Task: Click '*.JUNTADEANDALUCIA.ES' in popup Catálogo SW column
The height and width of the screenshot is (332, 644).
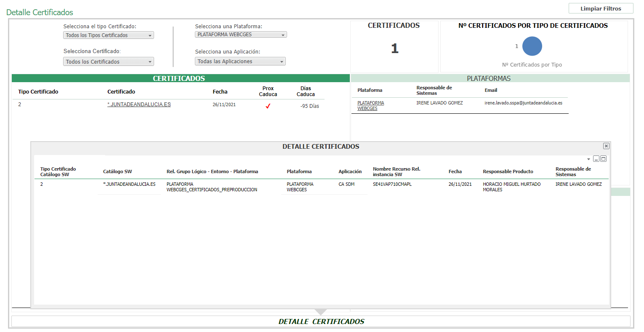Action: coord(129,184)
